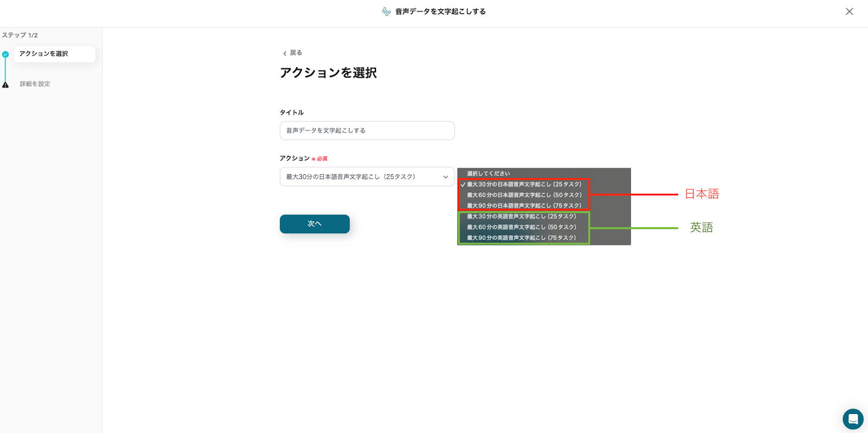Click the アクション 必須 field label
The width and height of the screenshot is (868, 433).
(303, 158)
